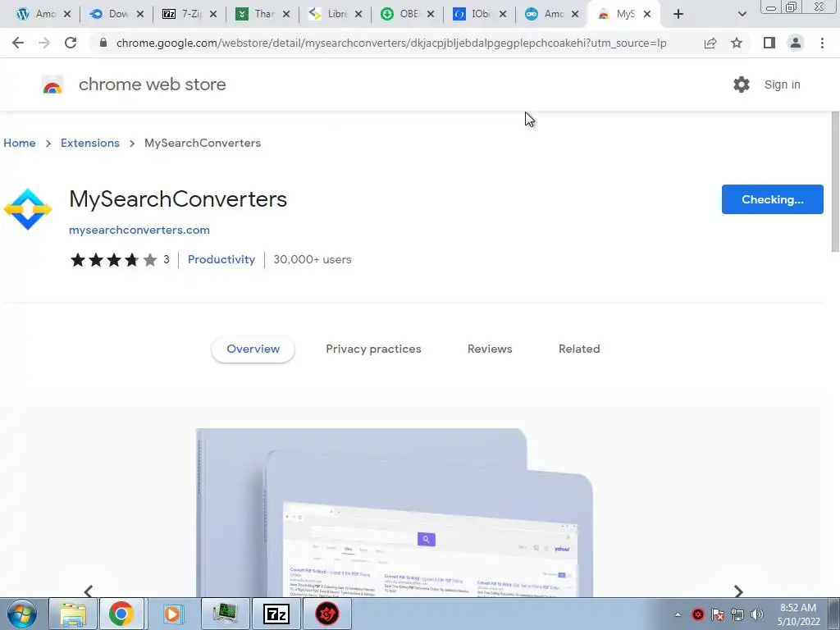Open the system monitor taskbar icon
This screenshot has height=630, width=840.
click(225, 614)
